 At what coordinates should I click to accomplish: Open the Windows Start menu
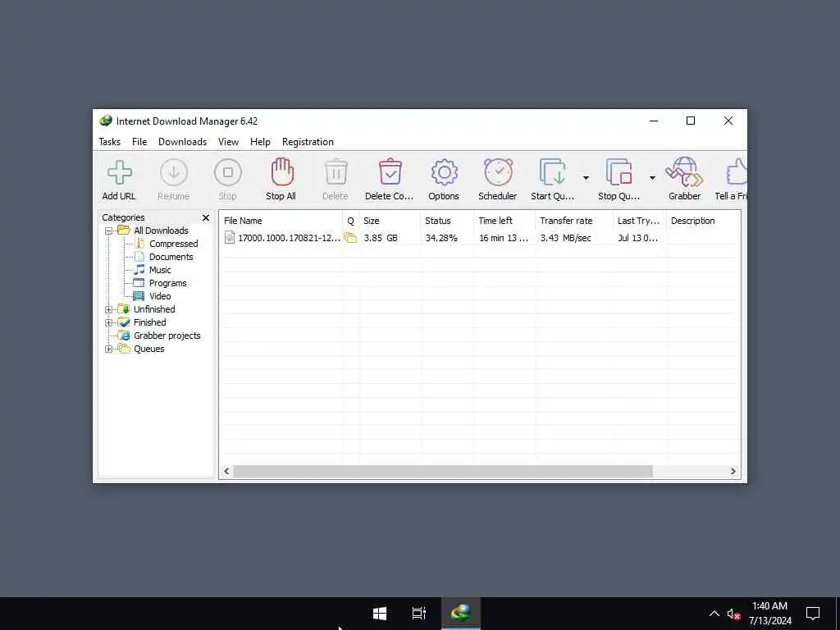[380, 614]
